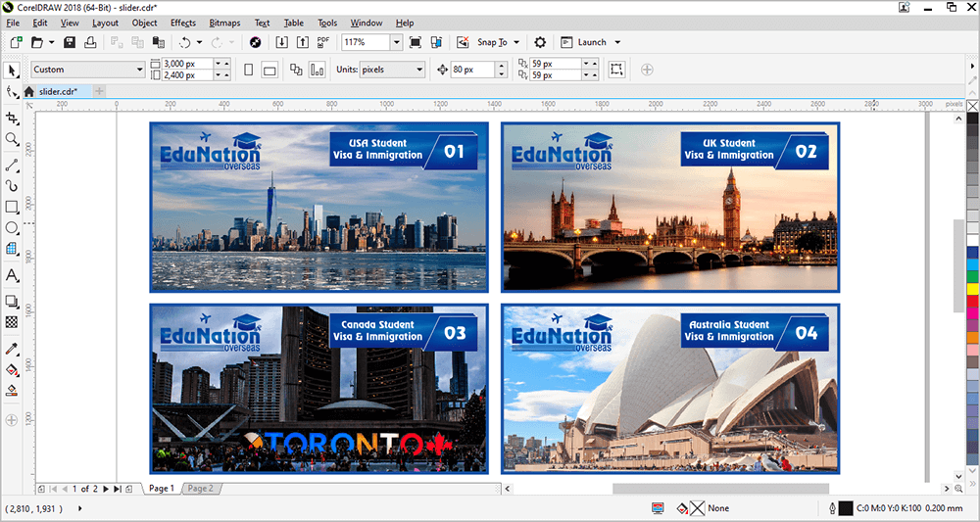Click the horizontal scrollbar thumb

click(x=720, y=489)
